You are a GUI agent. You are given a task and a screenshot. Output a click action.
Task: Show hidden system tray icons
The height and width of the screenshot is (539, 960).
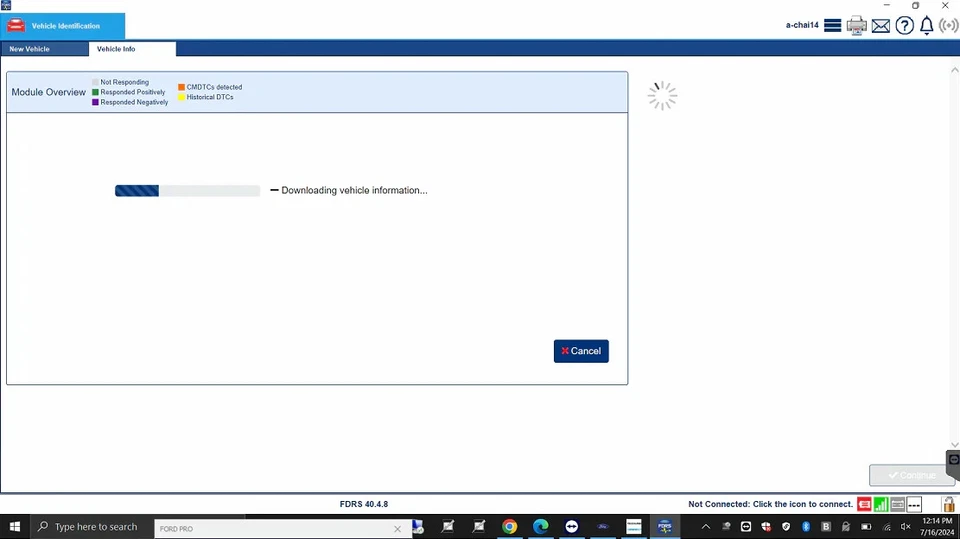pos(706,527)
